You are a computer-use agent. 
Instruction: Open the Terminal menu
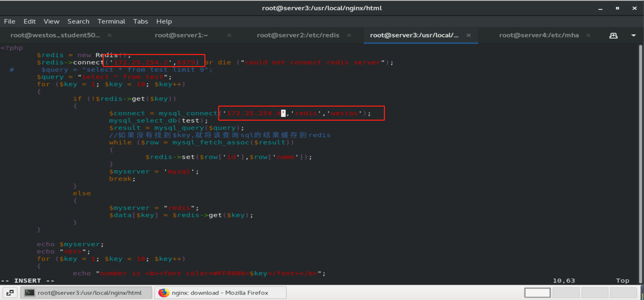point(111,21)
